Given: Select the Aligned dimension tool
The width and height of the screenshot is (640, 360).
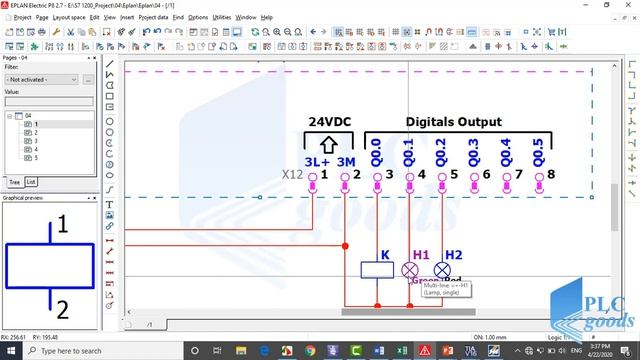Looking at the screenshot, I should point(110,251).
